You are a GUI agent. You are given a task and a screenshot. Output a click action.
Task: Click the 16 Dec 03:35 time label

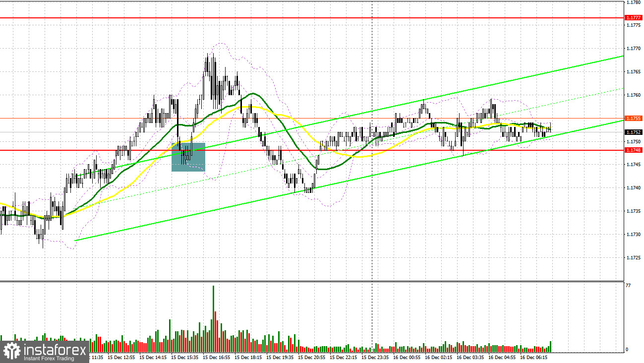[x=469, y=357]
